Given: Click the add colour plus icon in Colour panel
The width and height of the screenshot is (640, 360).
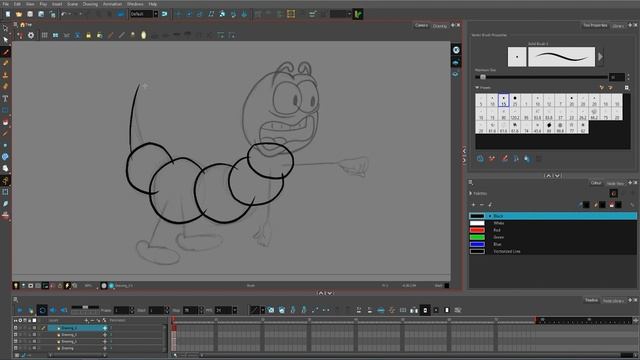Looking at the screenshot, I should [x=473, y=205].
